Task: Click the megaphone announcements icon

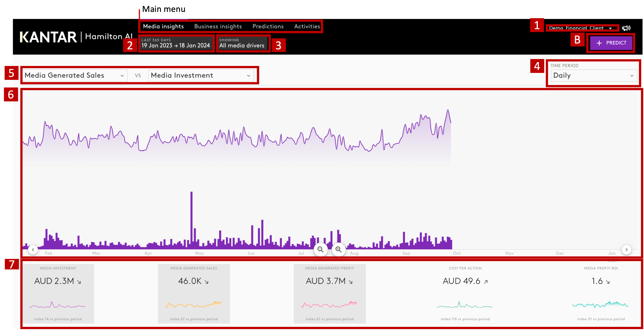Action: pyautogui.click(x=626, y=28)
